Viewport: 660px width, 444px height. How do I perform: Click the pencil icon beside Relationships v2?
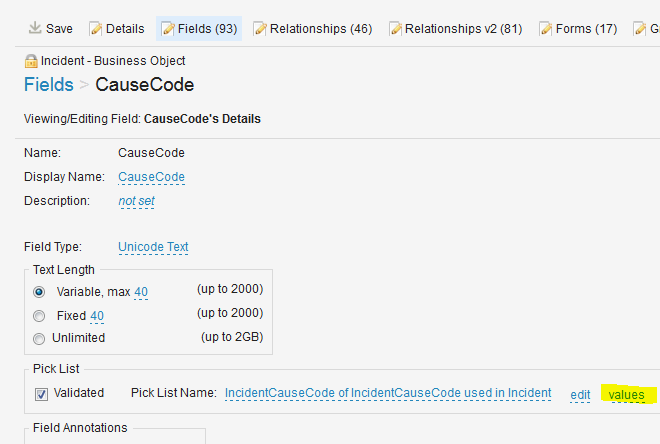(396, 29)
